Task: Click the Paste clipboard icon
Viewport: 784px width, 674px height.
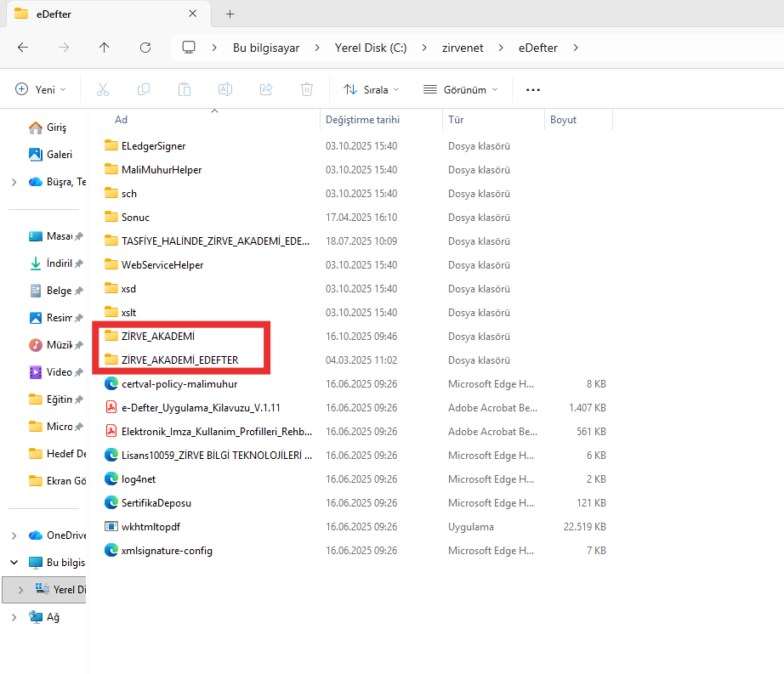Action: tap(185, 89)
